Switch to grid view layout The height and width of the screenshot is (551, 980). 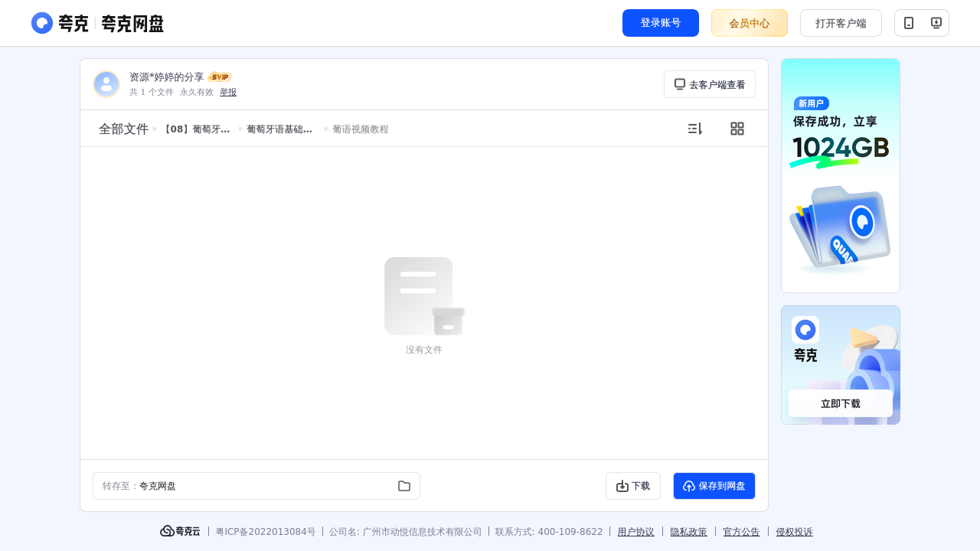[x=737, y=129]
